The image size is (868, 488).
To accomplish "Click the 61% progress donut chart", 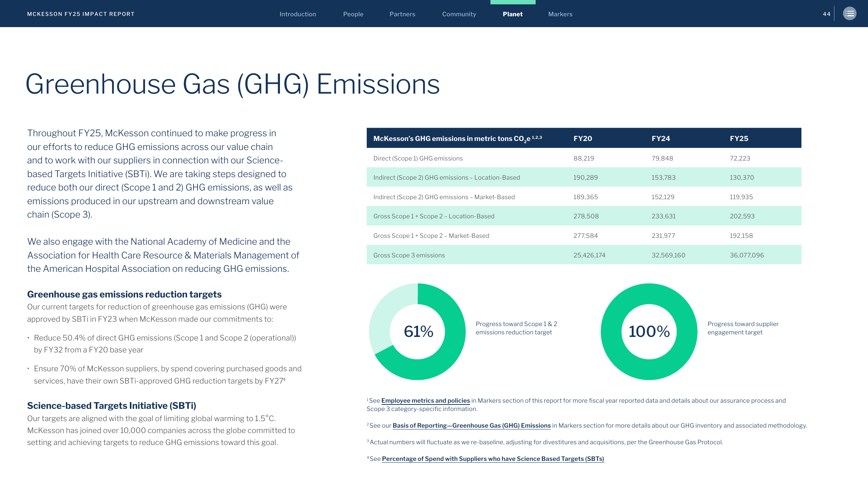I will click(417, 331).
